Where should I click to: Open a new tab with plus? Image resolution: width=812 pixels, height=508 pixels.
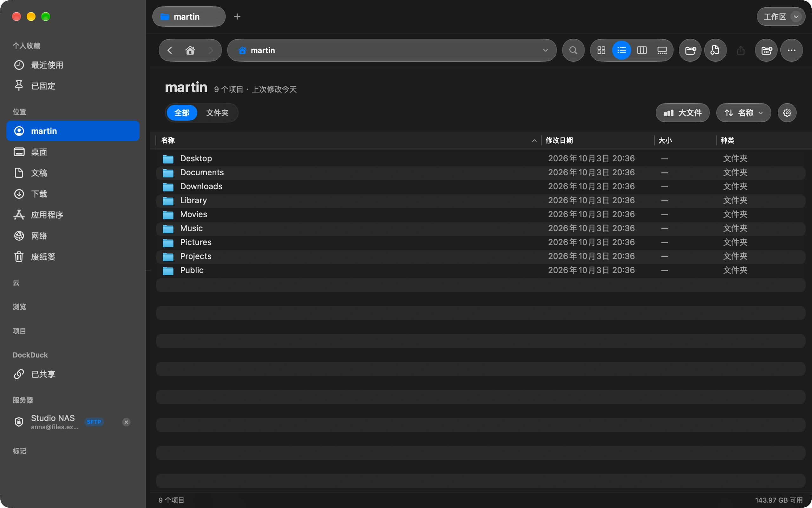(237, 17)
